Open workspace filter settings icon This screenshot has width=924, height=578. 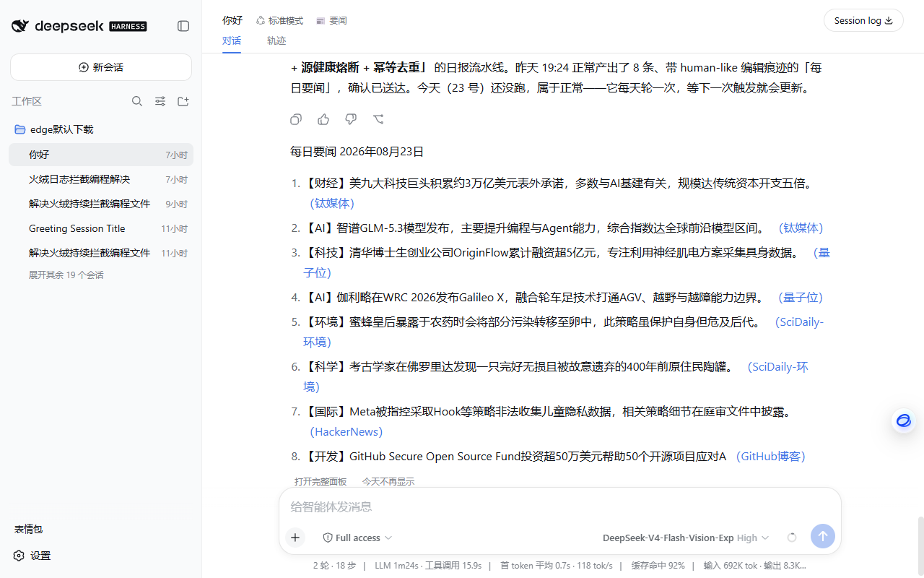point(160,101)
